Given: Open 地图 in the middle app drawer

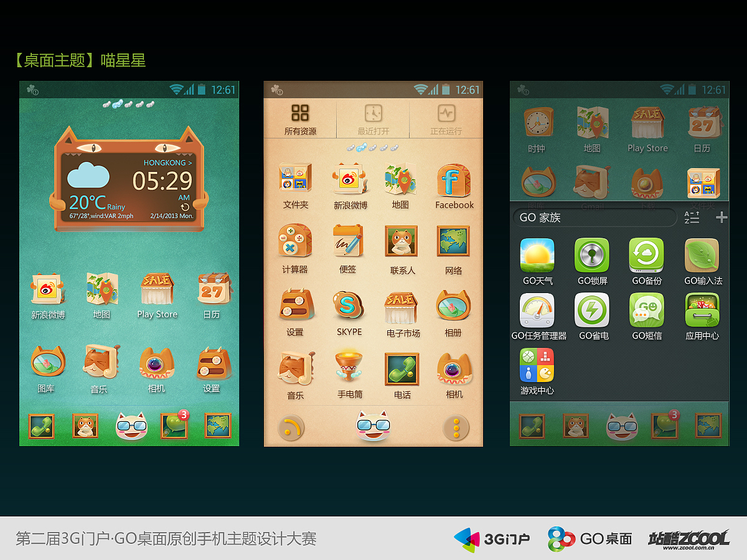Looking at the screenshot, I should pos(400,179).
